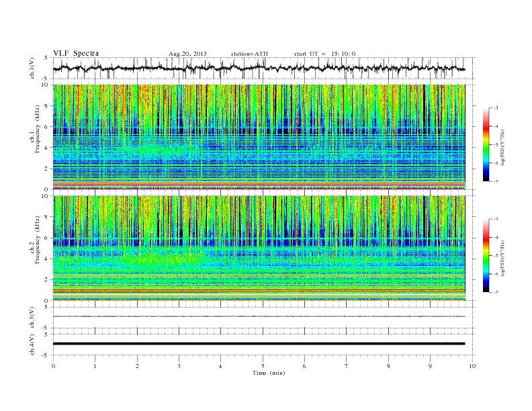Viewport: 532px width, 411px height.
Task: Click the ch.2 spectrogram "6" kHz tick label
Action: tap(47, 238)
